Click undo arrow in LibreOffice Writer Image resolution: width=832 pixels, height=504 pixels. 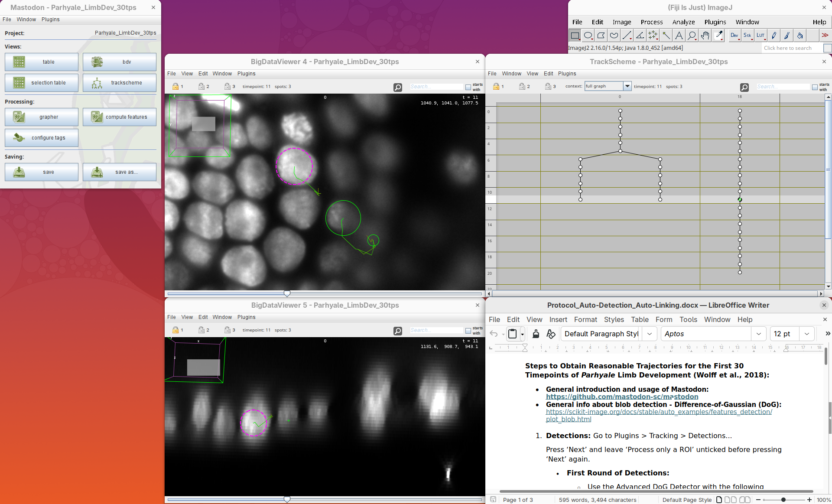click(494, 334)
